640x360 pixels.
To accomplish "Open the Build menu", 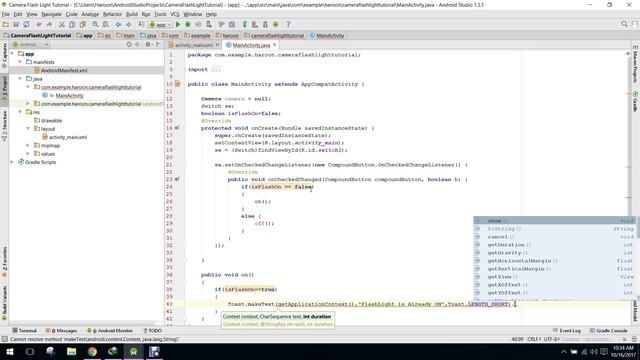I will point(132,14).
